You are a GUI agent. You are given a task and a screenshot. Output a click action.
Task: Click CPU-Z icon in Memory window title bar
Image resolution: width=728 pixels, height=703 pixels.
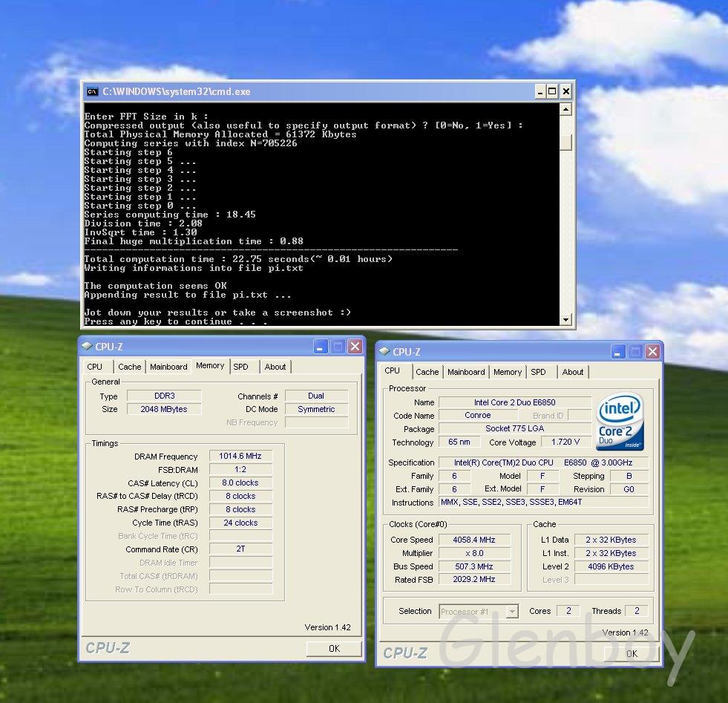click(87, 347)
